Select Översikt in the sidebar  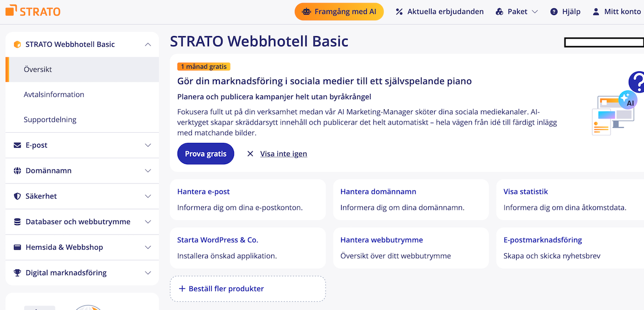[82, 69]
